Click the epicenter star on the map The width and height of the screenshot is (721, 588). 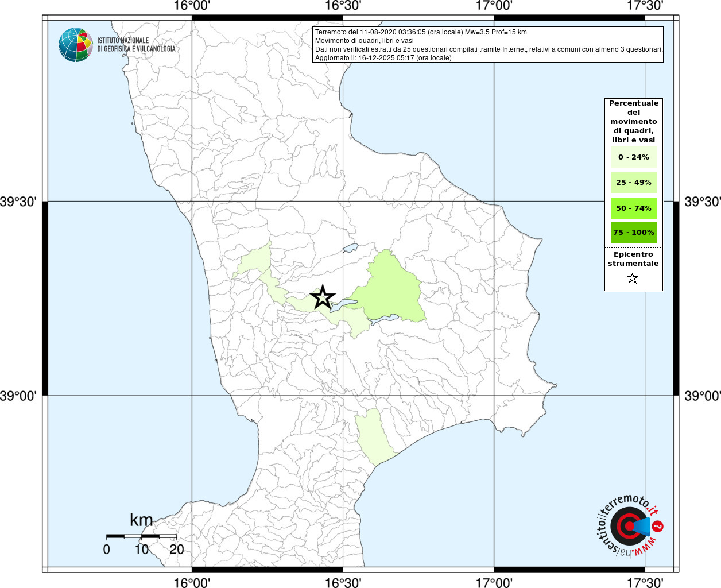tap(323, 297)
